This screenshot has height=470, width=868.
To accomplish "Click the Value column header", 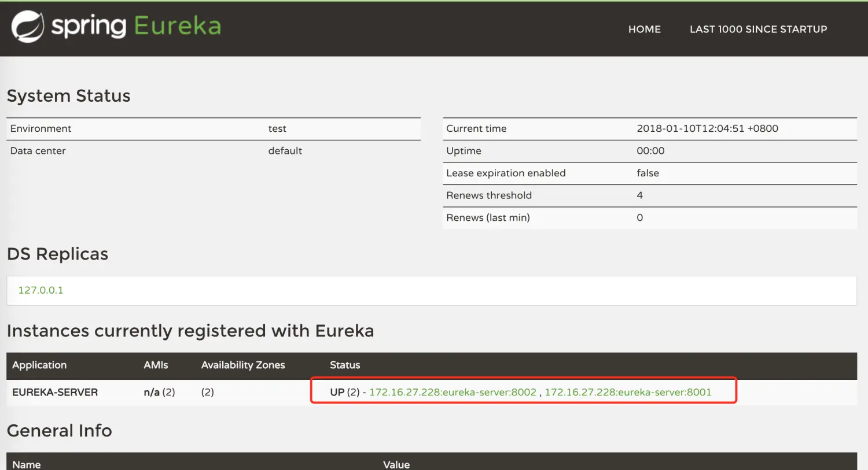I will (396, 464).
